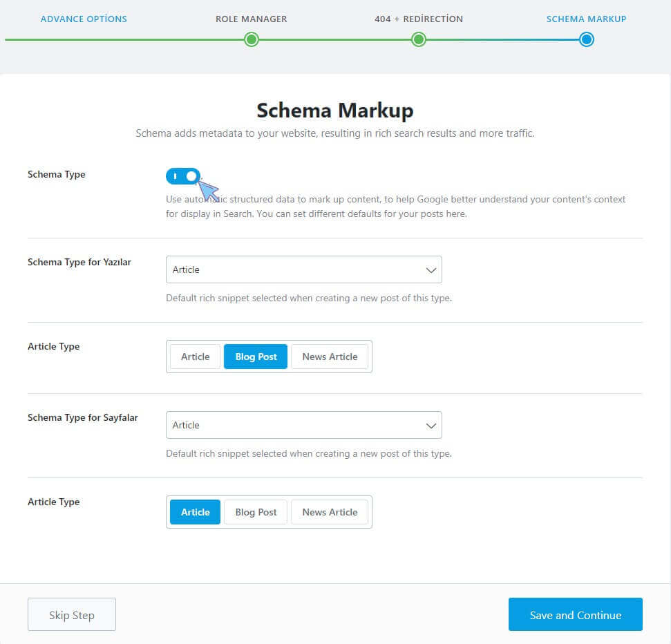Open the 404 + Redirection tab label
This screenshot has width=671, height=644.
(419, 19)
